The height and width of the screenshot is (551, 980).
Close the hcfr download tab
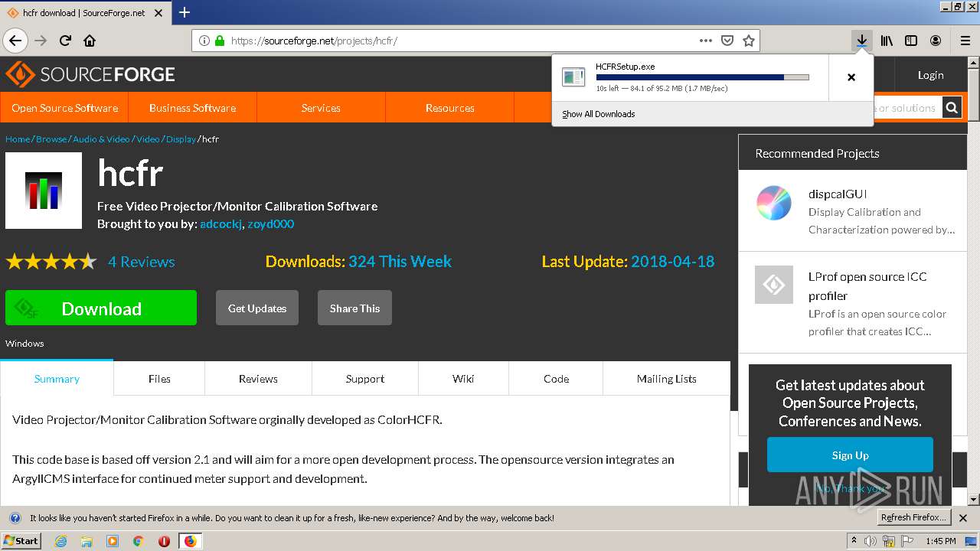(x=159, y=13)
